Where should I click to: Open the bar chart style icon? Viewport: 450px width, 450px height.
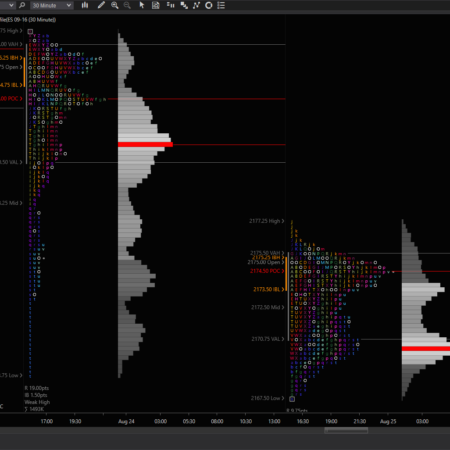point(85,5)
